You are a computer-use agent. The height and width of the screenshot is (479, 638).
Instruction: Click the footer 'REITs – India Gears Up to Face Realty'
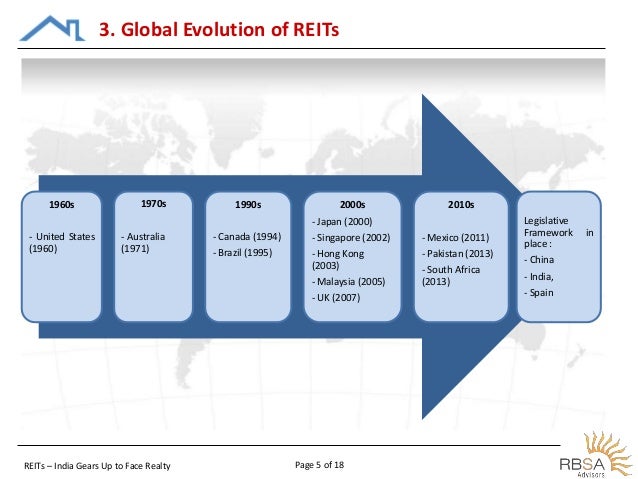[97, 466]
